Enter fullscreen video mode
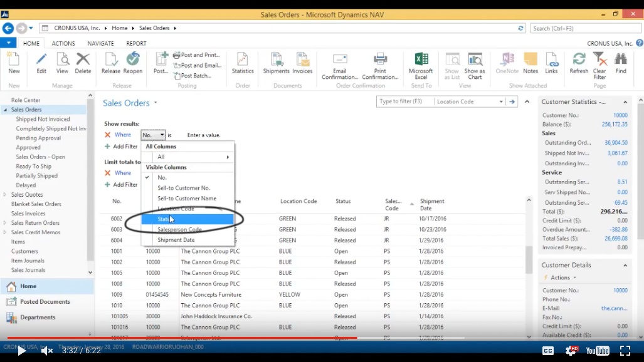Screen dimensions: 644x362 [x=625, y=351]
